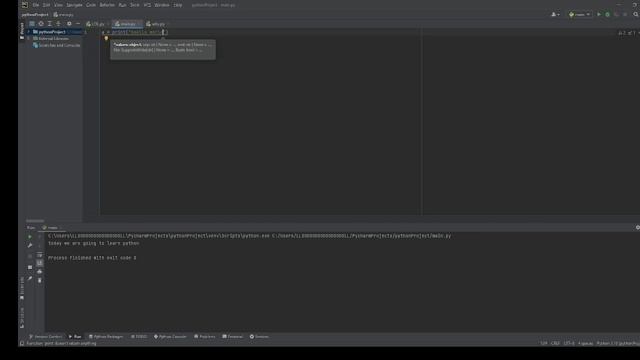Select Scratches and Consoles in project tree
Viewport: 640px width, 360px height.
coord(57,45)
